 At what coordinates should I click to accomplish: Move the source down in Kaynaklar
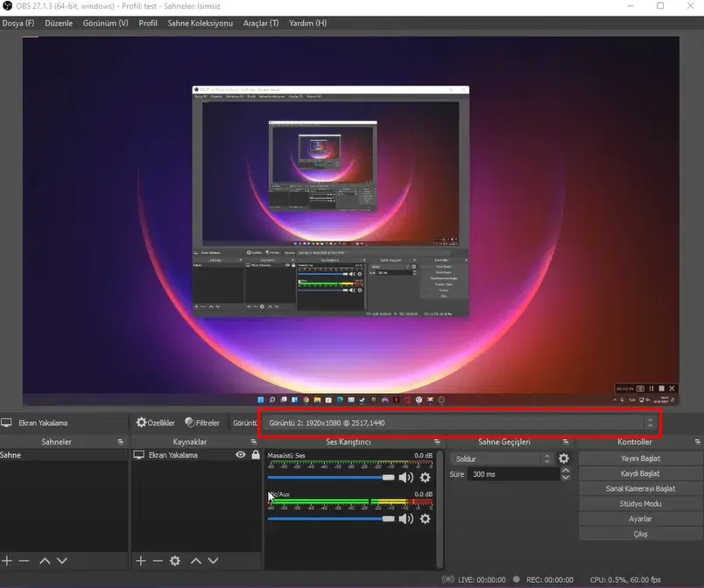click(x=214, y=561)
